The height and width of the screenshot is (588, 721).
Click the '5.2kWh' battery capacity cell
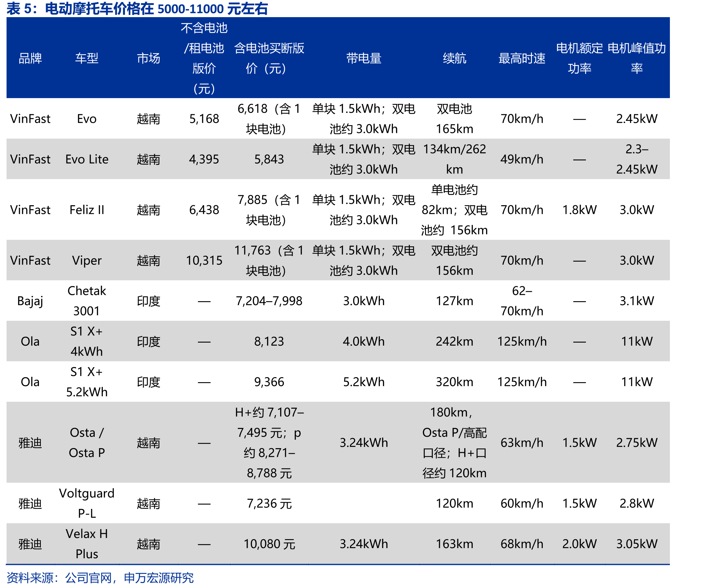(364, 382)
